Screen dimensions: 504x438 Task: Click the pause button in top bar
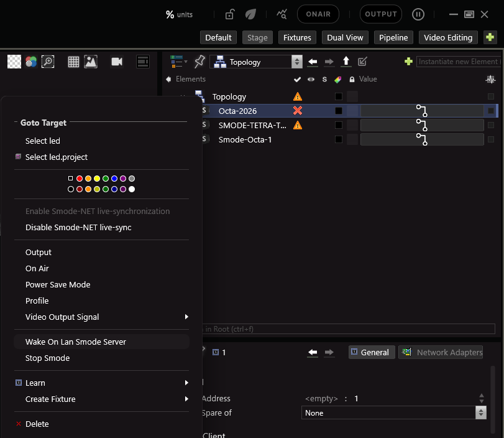(x=419, y=14)
